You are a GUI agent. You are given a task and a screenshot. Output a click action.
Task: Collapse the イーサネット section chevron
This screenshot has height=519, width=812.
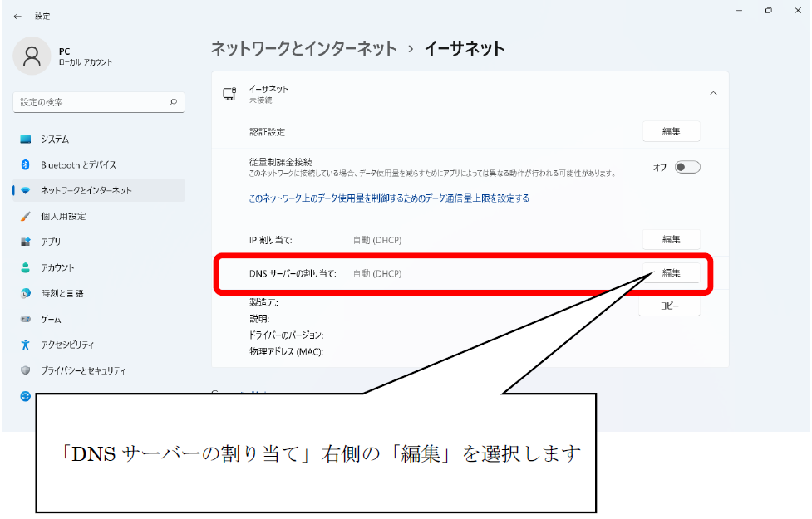coord(713,94)
